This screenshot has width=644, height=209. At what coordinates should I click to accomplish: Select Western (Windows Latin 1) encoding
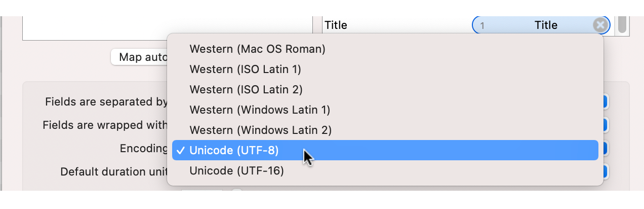pos(260,110)
